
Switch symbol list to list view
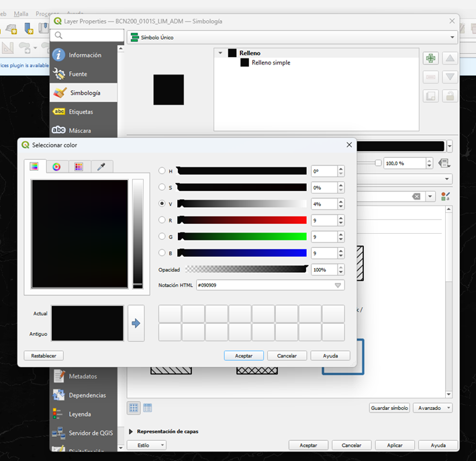[x=148, y=408]
